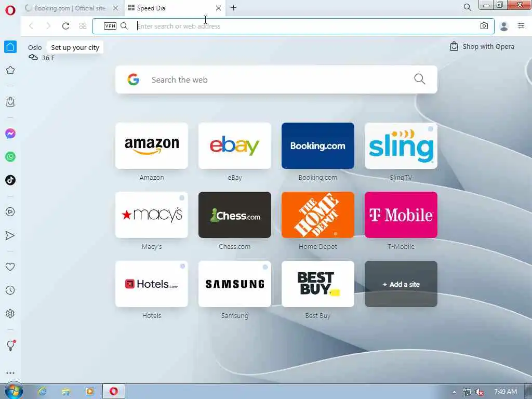This screenshot has width=532, height=399.
Task: Open History clock icon in sidebar
Action: (10, 290)
